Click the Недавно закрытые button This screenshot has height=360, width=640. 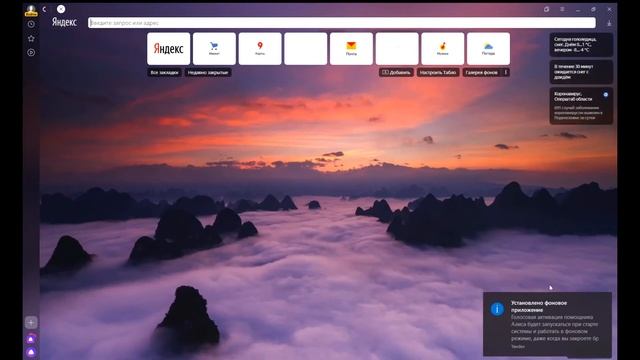(208, 72)
